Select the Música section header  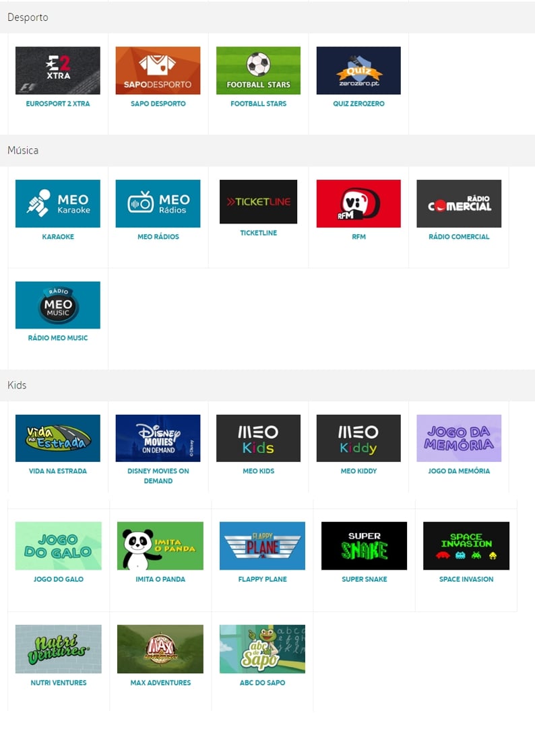(267, 150)
